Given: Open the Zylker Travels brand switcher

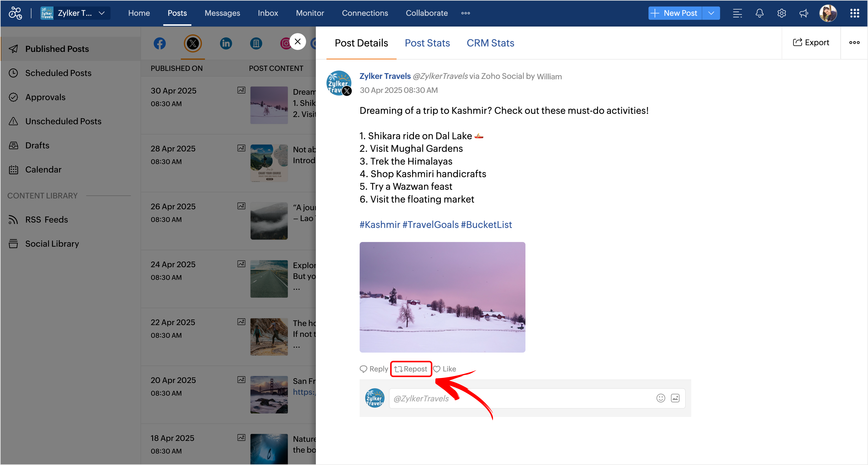Looking at the screenshot, I should click(75, 13).
